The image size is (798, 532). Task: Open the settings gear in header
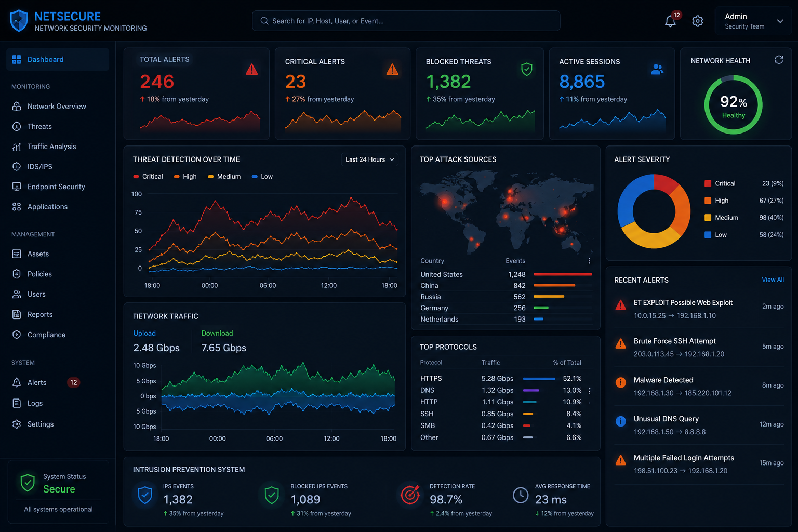click(698, 21)
